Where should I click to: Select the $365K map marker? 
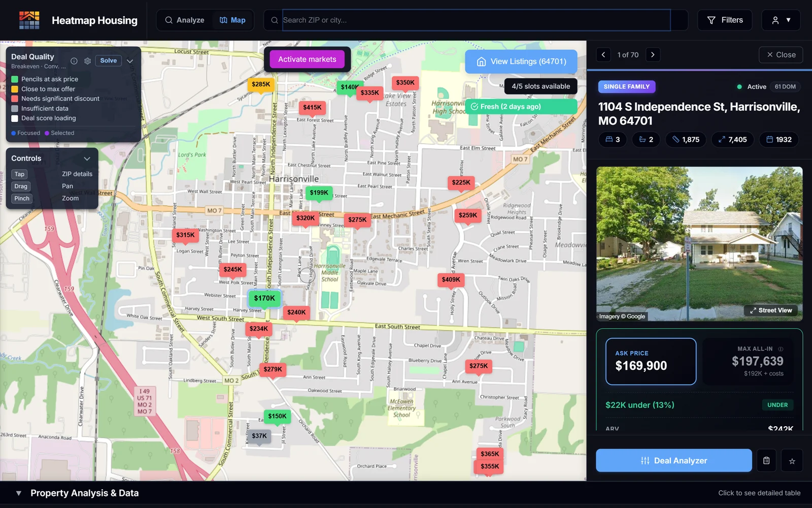(x=490, y=454)
